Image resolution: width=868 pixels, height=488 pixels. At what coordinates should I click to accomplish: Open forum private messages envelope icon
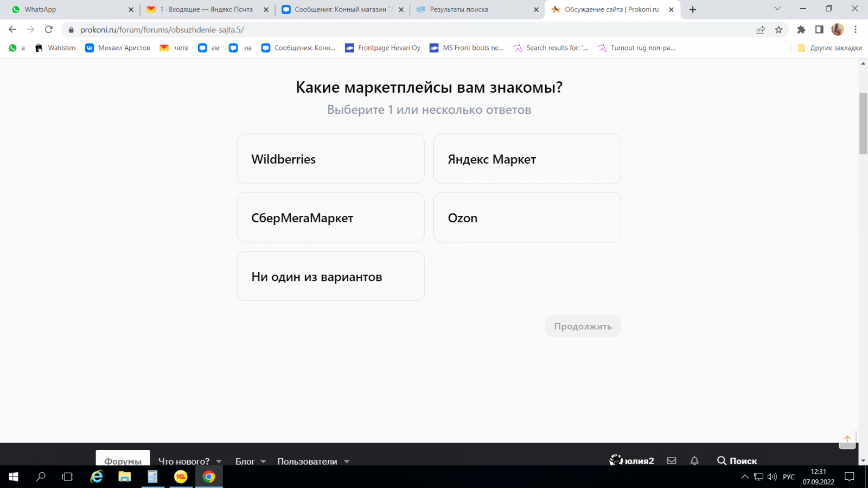pos(672,460)
